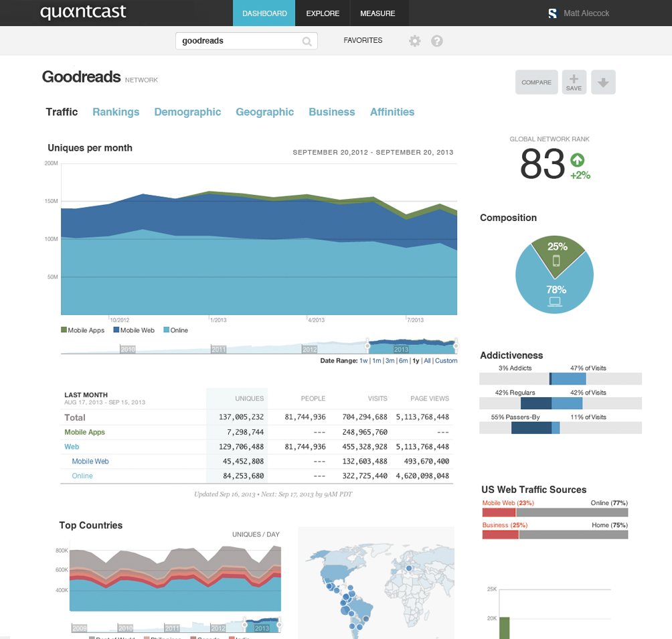Image resolution: width=672 pixels, height=639 pixels.
Task: Open Favorites
Action: click(x=363, y=40)
